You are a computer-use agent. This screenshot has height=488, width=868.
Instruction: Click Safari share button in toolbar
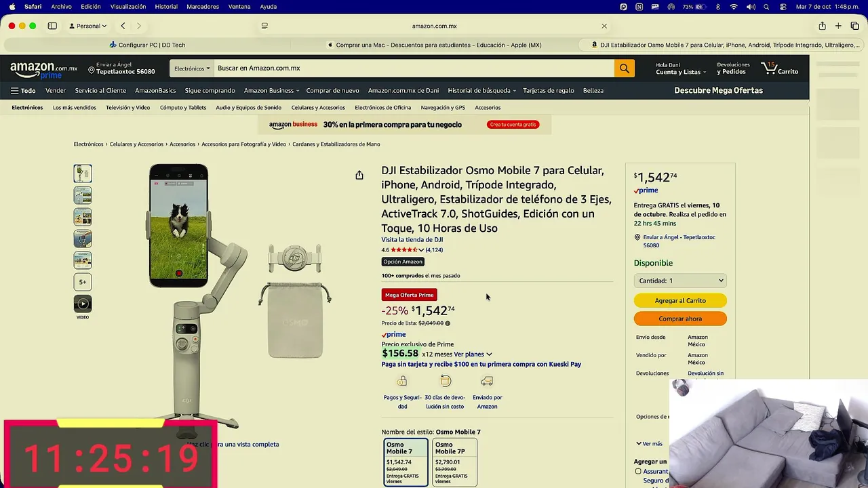pos(822,26)
